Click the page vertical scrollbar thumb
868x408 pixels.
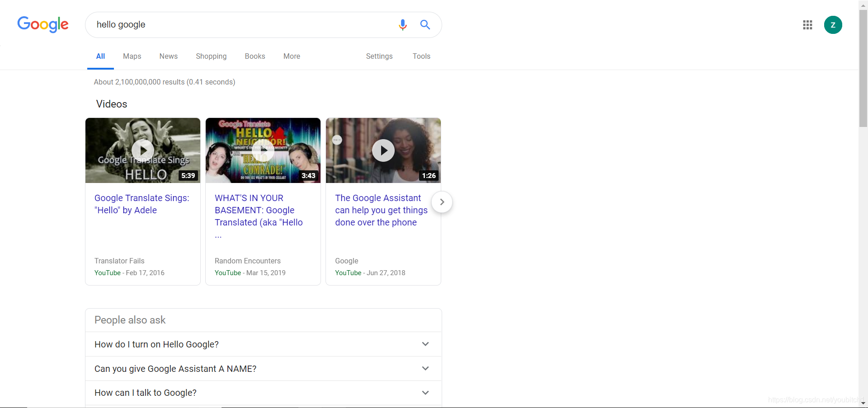point(863,68)
